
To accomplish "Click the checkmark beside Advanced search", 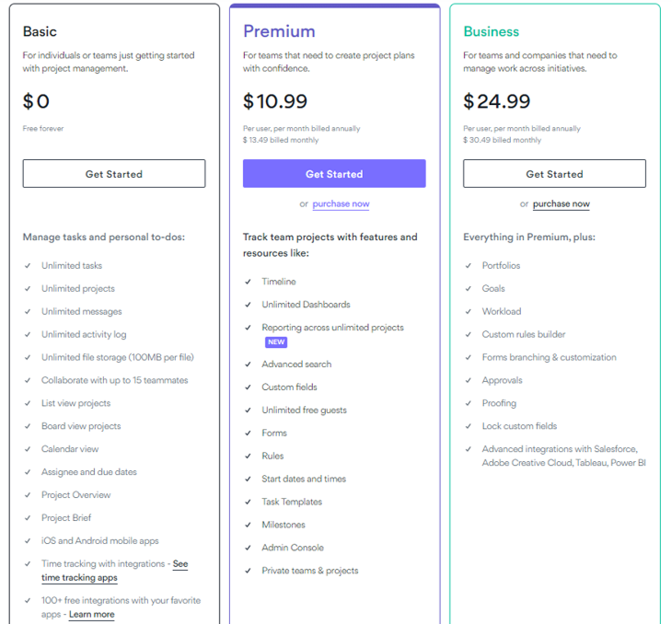I will coord(248,364).
